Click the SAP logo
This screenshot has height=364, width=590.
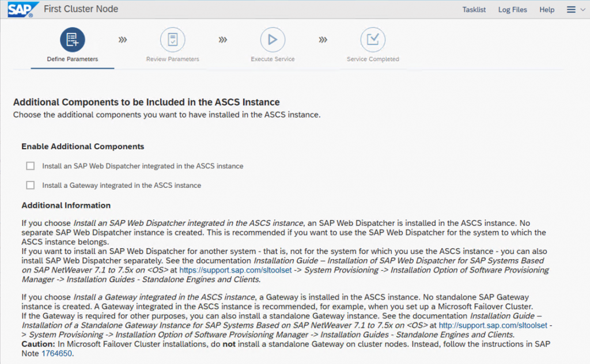tap(23, 9)
